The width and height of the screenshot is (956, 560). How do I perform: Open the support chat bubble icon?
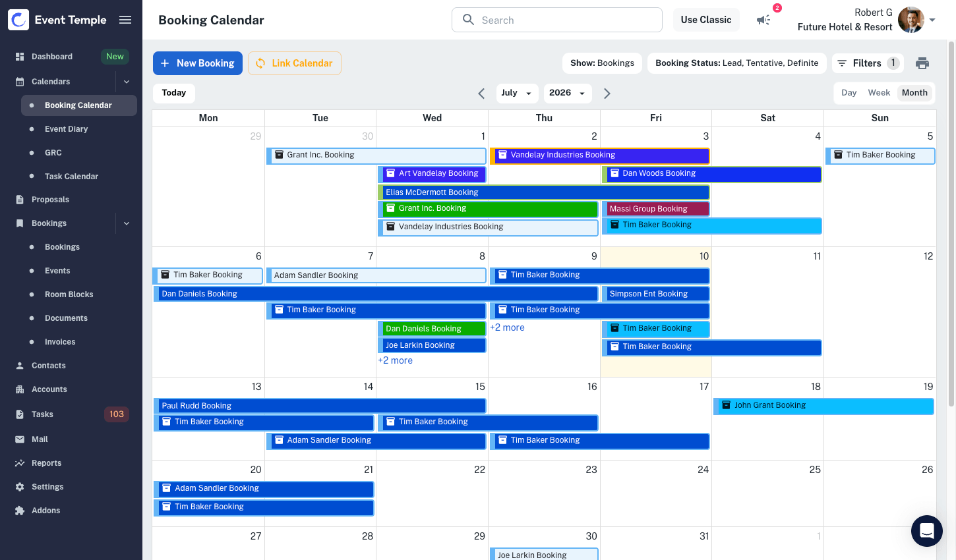pos(927,531)
